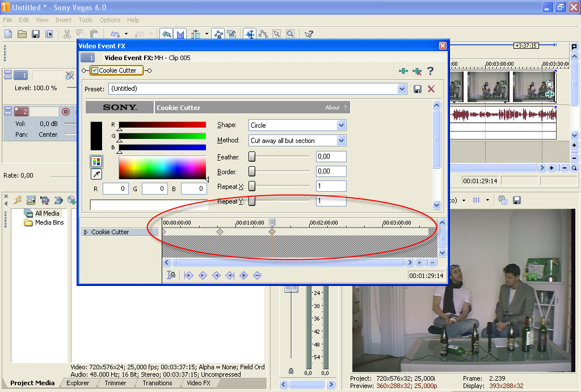Click the First Keyframe button

pyautogui.click(x=188, y=275)
